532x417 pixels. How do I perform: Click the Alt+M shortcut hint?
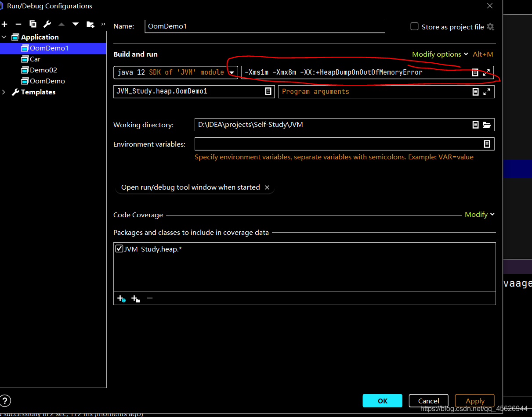483,54
